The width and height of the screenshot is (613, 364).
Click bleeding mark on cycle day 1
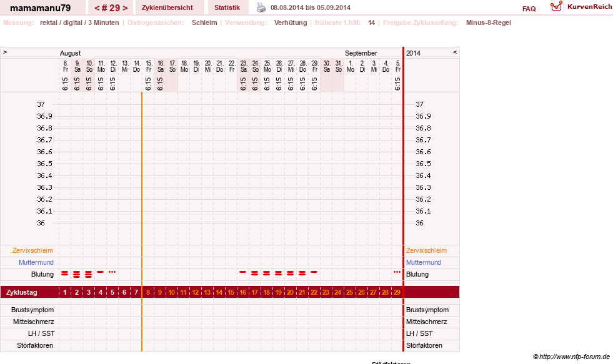(x=65, y=273)
